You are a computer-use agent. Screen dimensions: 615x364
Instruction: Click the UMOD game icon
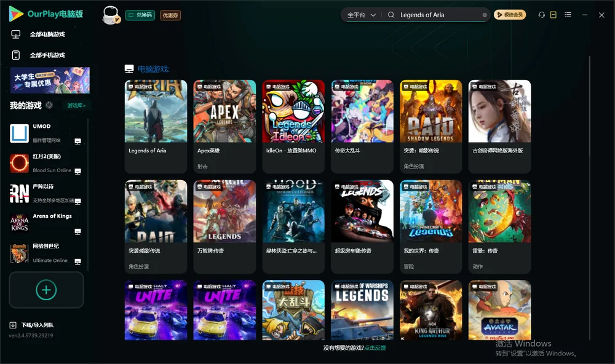tap(19, 133)
